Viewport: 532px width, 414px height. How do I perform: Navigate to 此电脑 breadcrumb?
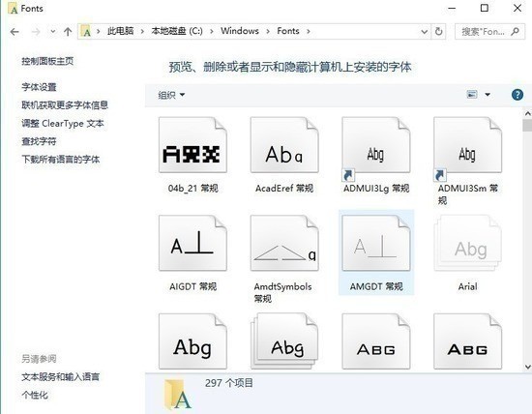[x=121, y=31]
